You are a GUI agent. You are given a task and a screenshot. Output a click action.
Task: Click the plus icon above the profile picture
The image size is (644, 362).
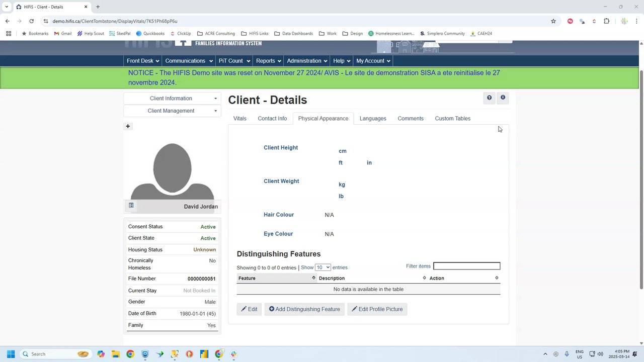pyautogui.click(x=128, y=126)
